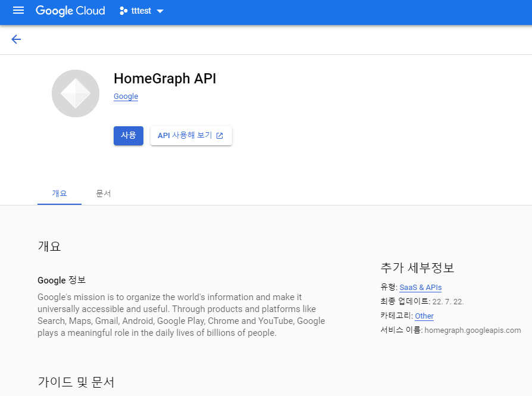Switch to the 문서 tab
The image size is (532, 396).
pos(103,194)
